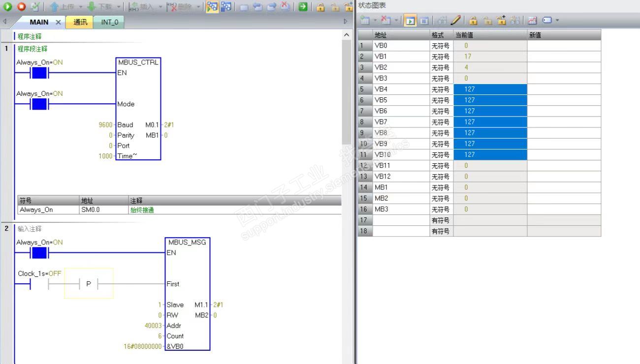Go to the previous bookmark
The height and width of the screenshot is (364, 640).
[257, 7]
